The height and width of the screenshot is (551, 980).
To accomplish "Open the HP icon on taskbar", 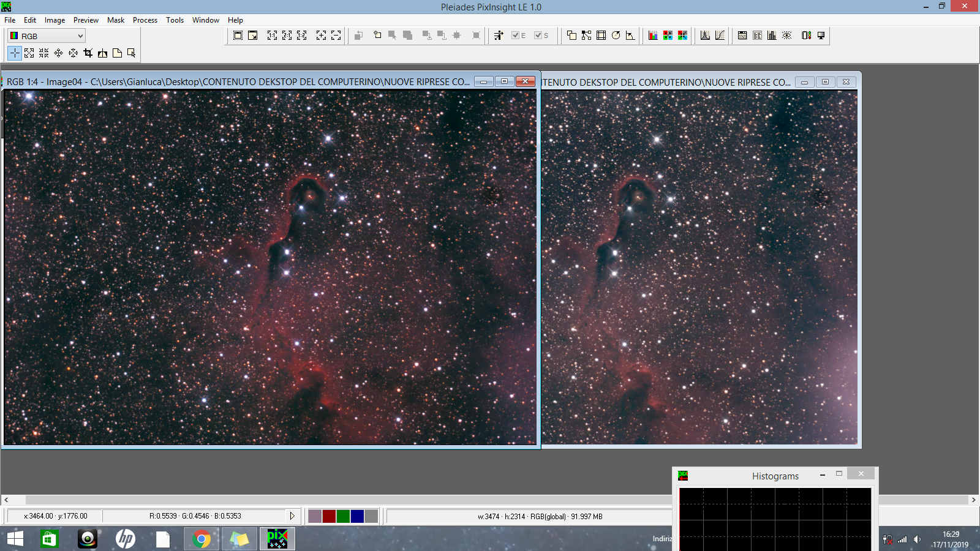I will tap(126, 539).
